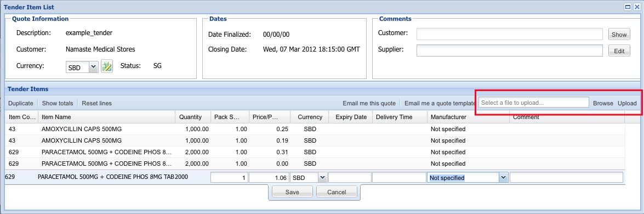Click the Cancel button

coord(337,192)
